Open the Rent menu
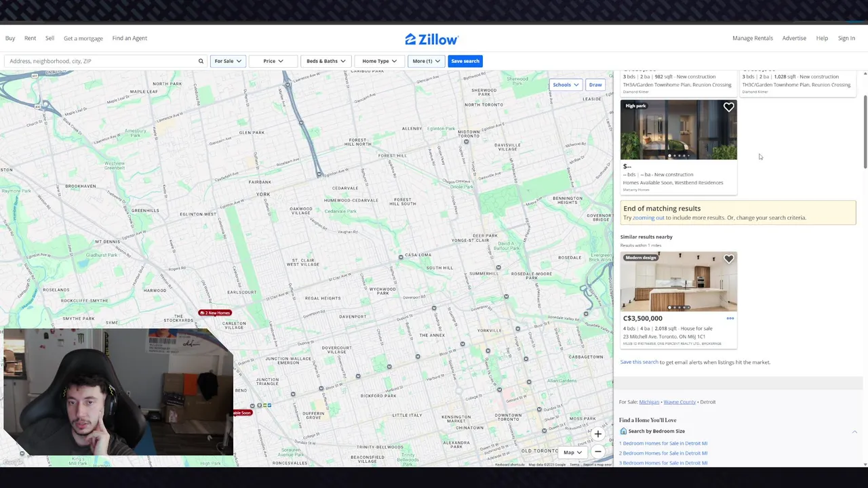This screenshot has width=868, height=488. (30, 38)
